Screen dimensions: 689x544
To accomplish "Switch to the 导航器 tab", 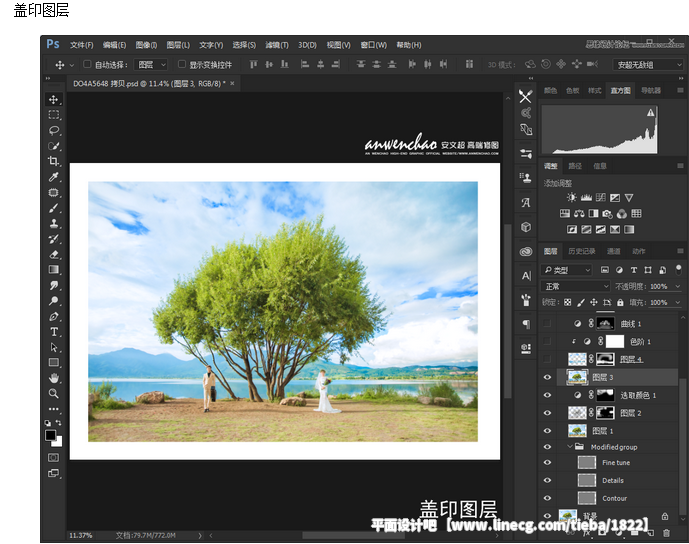I will [x=651, y=90].
